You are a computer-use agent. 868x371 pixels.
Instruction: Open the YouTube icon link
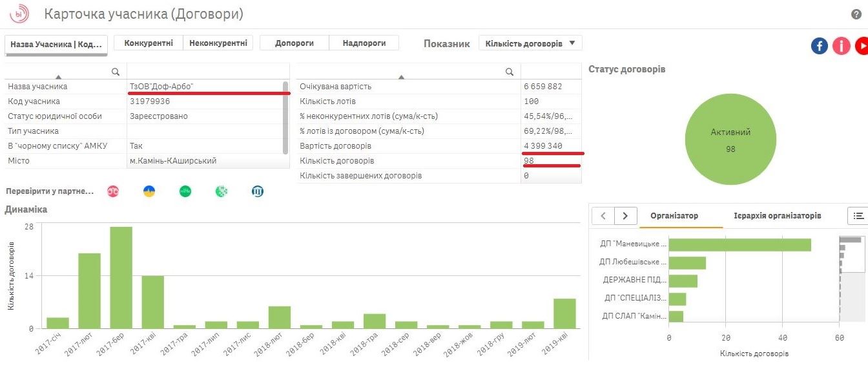862,46
